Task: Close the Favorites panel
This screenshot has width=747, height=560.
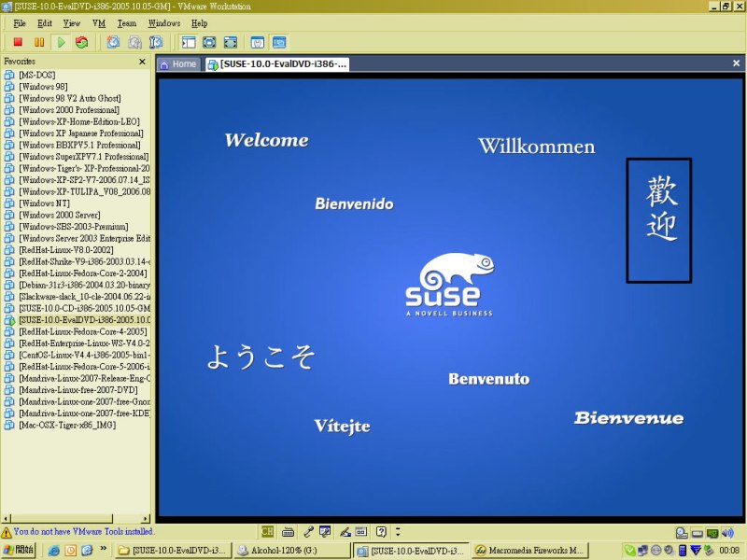Action: [x=142, y=62]
